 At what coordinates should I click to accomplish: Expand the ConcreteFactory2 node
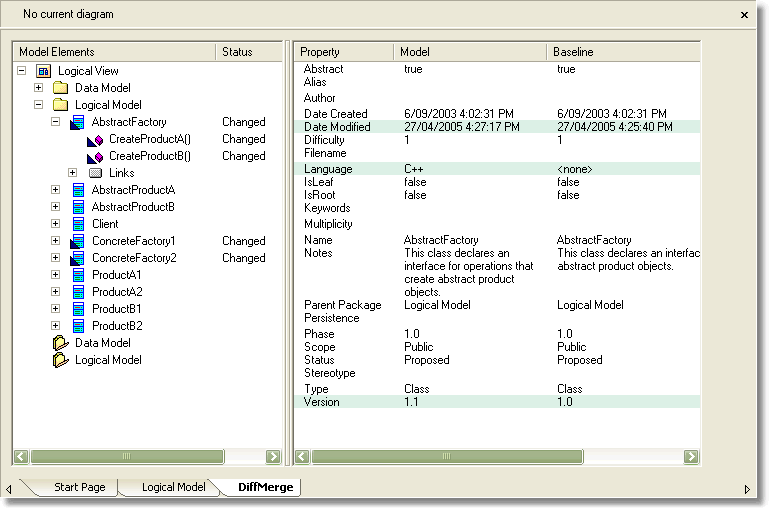pos(56,258)
